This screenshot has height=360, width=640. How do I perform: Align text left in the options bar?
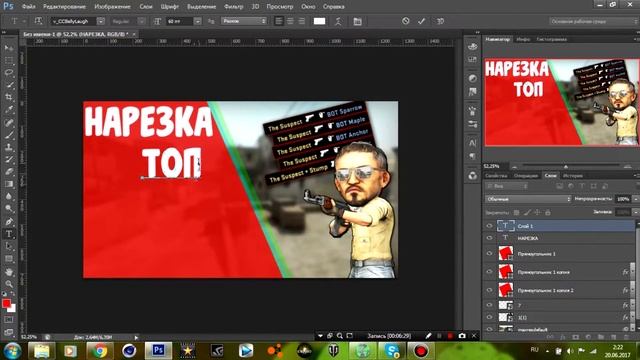(279, 21)
